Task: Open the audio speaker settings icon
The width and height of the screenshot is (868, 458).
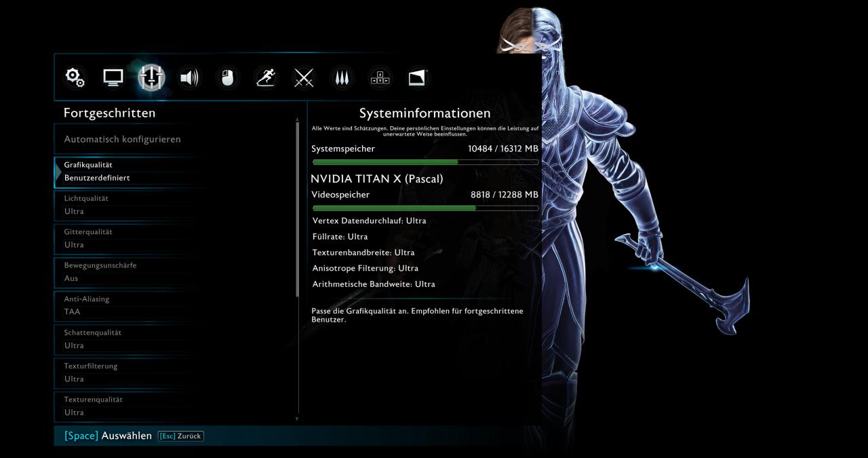Action: point(189,77)
